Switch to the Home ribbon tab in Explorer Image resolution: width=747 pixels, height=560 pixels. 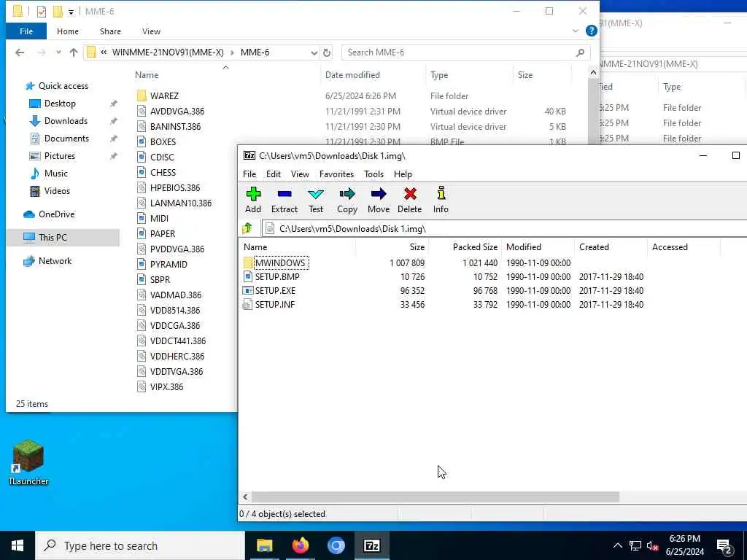click(x=68, y=31)
